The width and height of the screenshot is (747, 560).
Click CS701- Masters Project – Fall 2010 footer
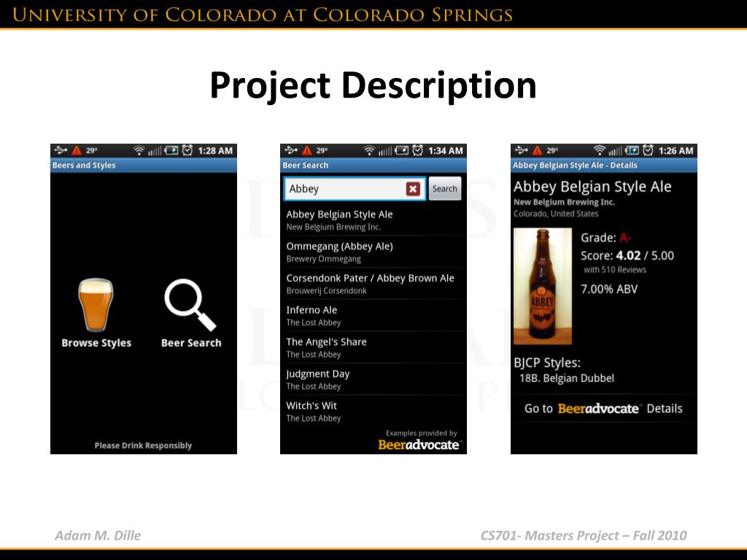(584, 535)
